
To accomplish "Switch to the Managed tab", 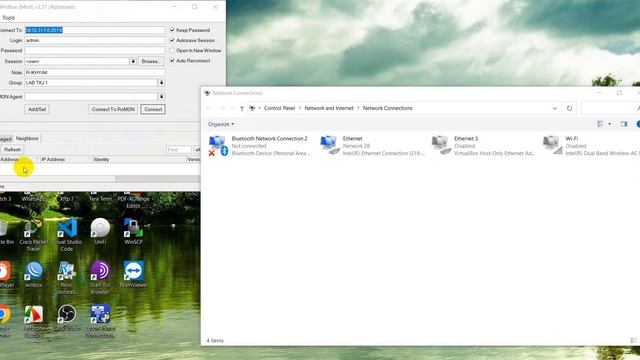I will pos(6,139).
